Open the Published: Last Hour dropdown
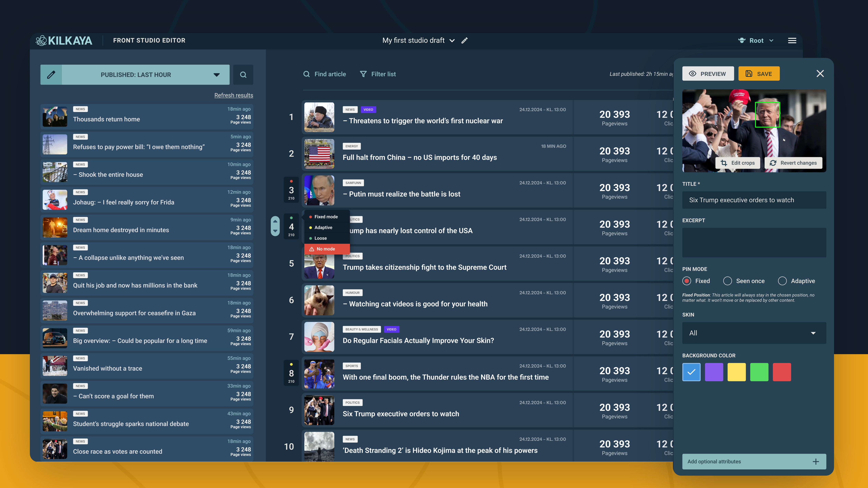 (x=146, y=74)
